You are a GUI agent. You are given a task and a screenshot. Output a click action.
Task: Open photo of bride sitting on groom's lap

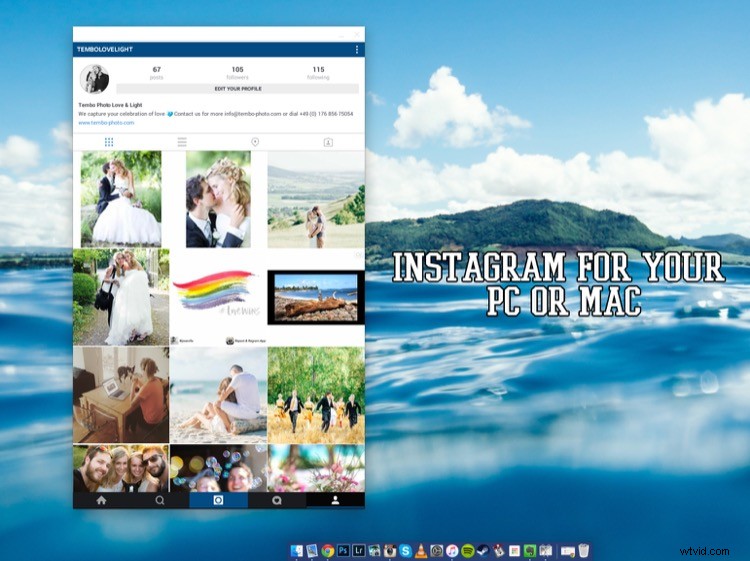(121, 199)
